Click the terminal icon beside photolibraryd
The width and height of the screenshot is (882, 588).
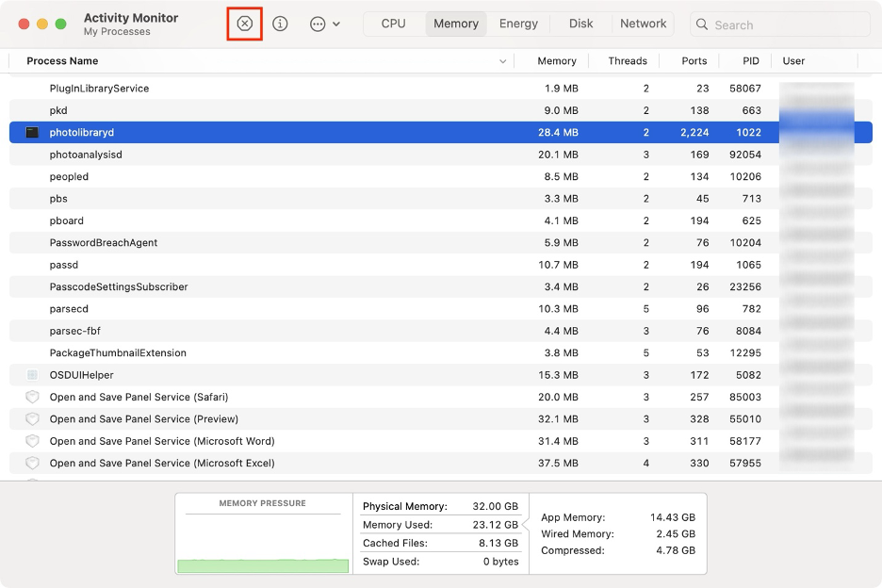pos(32,133)
